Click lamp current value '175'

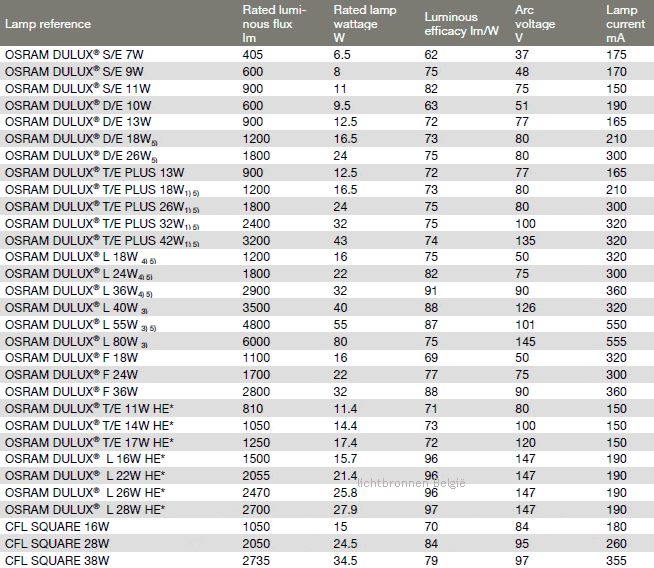(616, 55)
